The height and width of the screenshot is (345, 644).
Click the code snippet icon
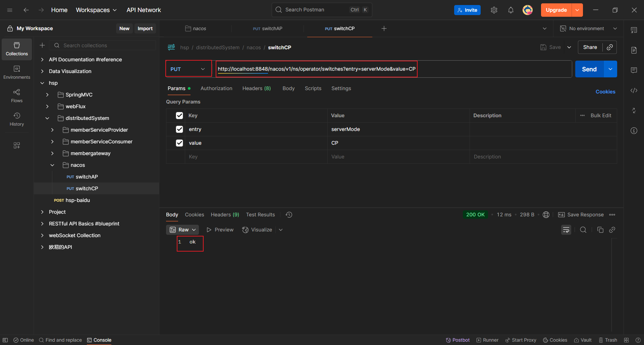pyautogui.click(x=634, y=90)
